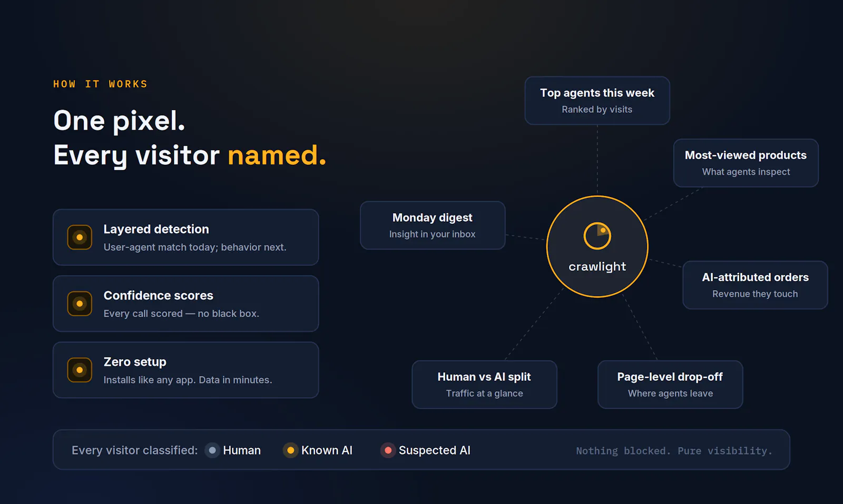Select the Layered detection heading
843x504 pixels.
156,229
